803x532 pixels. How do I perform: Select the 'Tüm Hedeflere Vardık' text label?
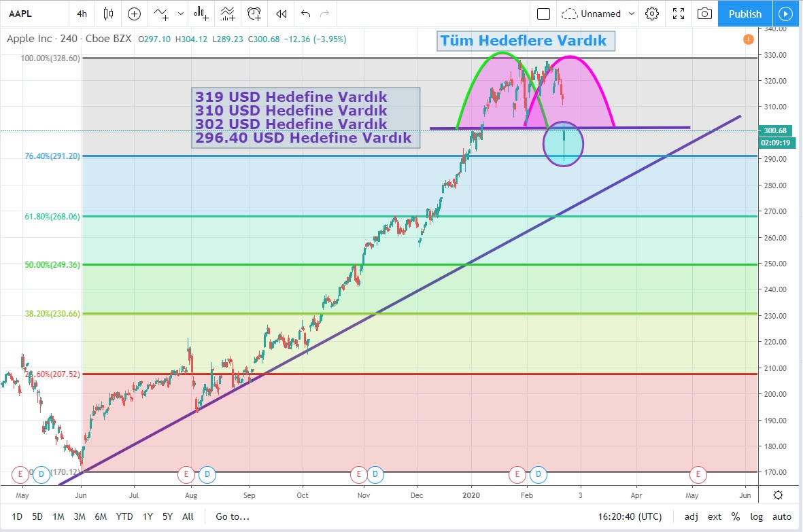526,41
